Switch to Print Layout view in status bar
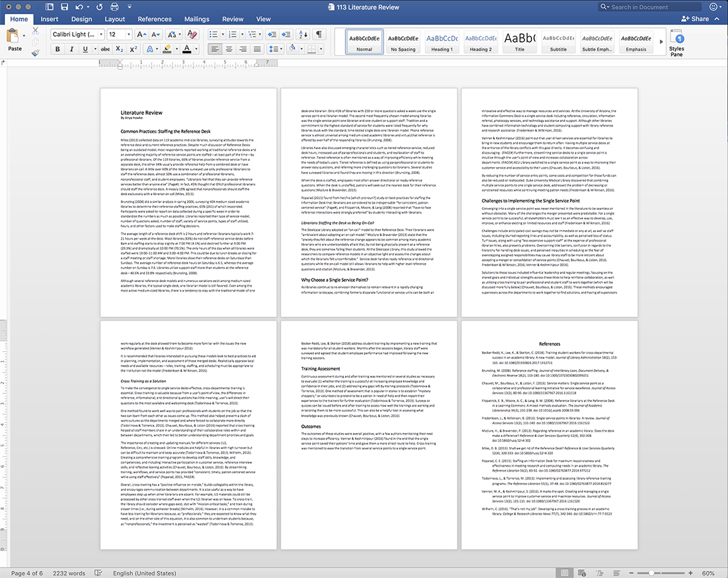The width and height of the screenshot is (728, 578). (x=564, y=573)
